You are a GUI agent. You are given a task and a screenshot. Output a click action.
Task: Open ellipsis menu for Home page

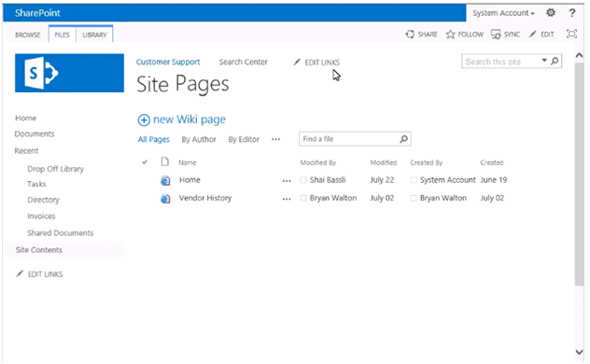pyautogui.click(x=287, y=181)
